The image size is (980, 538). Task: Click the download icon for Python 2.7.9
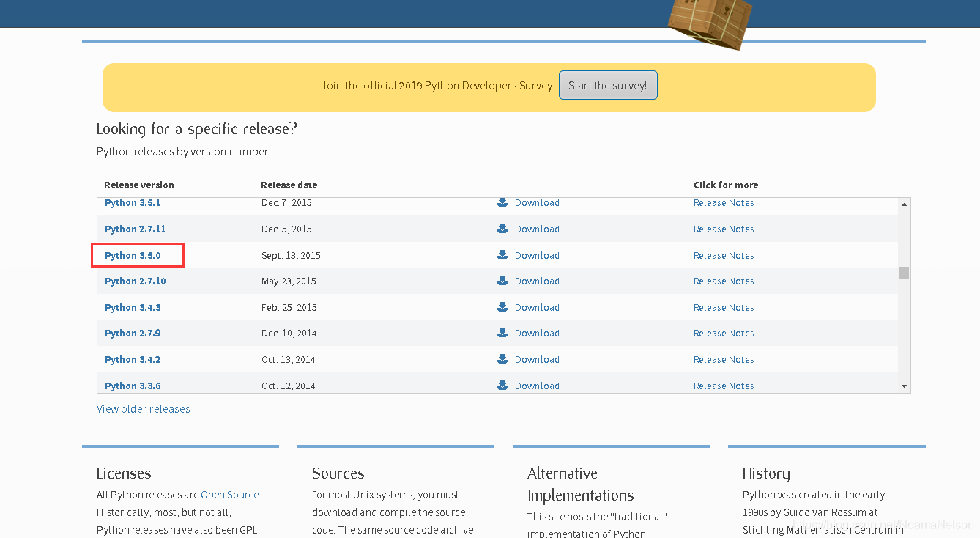tap(502, 333)
